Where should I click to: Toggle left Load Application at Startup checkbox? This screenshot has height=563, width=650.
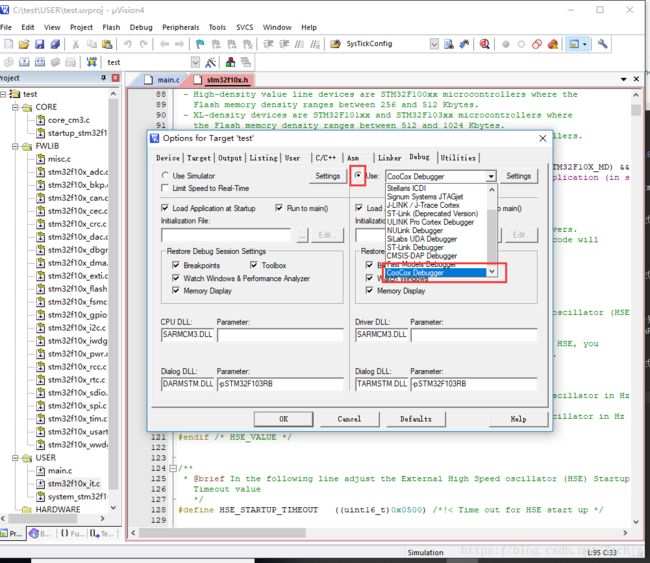click(x=165, y=208)
